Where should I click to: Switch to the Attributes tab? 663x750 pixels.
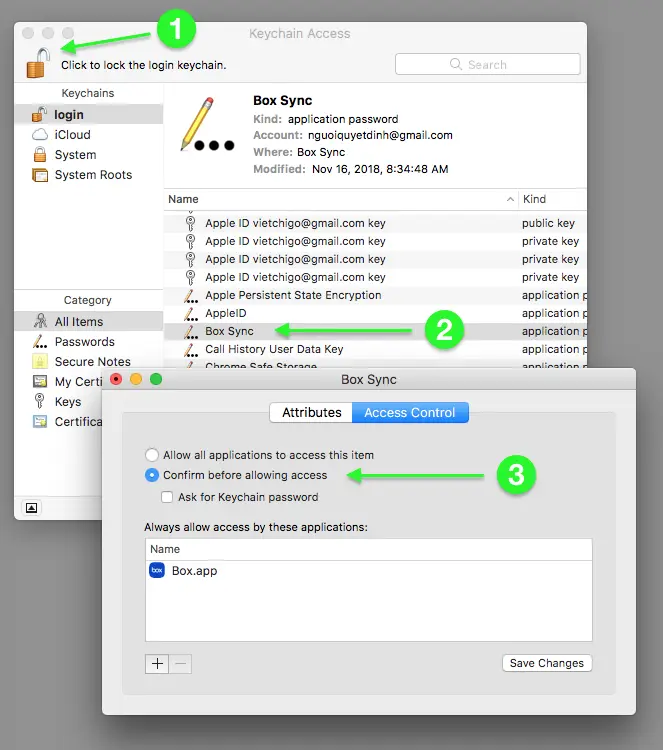pyautogui.click(x=311, y=412)
